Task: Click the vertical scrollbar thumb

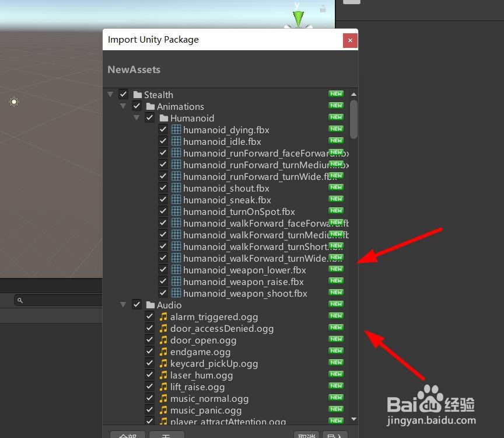Action: [353, 119]
